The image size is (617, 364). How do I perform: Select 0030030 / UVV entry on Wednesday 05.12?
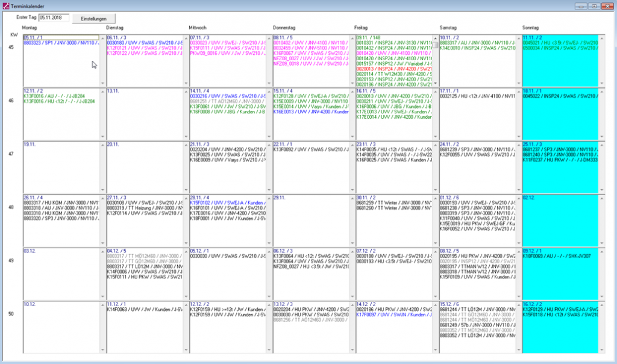coord(226,256)
